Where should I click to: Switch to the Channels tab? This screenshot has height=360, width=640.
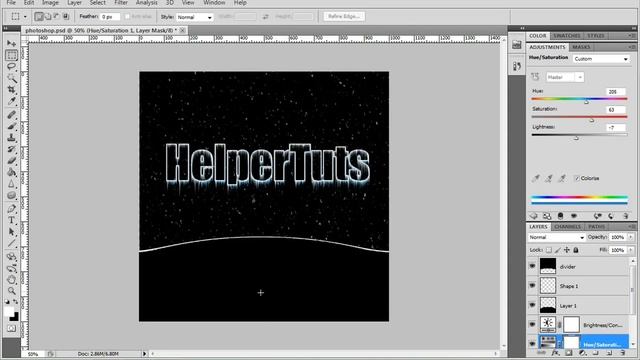(x=568, y=227)
